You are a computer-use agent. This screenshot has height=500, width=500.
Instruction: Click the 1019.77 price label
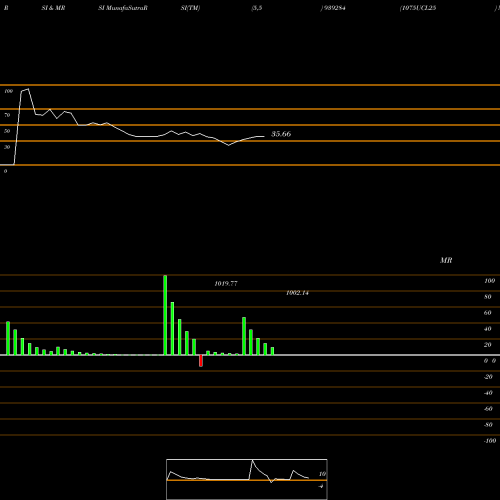click(x=226, y=284)
